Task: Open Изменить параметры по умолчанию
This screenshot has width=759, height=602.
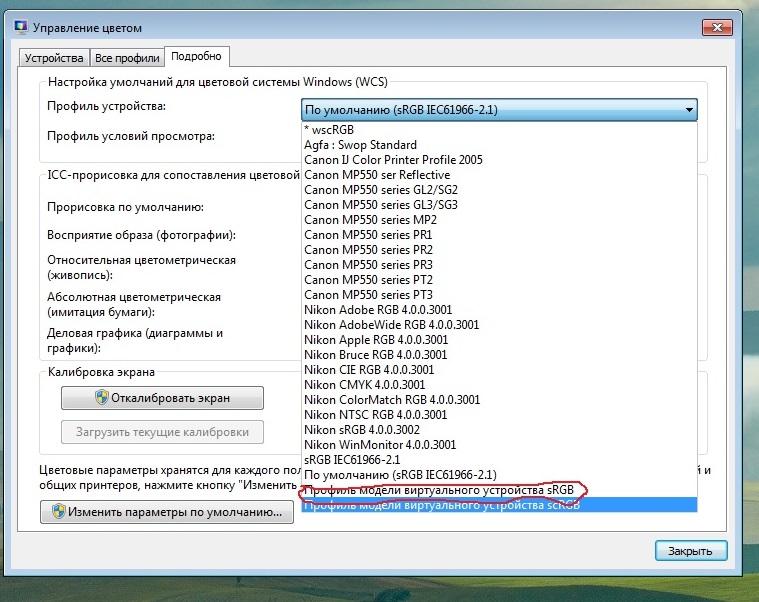Action: pos(167,512)
